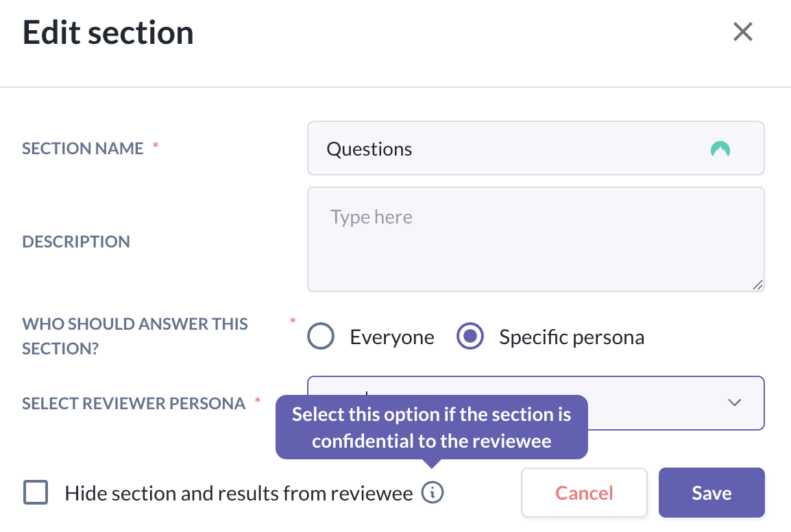
Task: Click the "Select Reviewer Persona" field label
Action: pos(134,403)
